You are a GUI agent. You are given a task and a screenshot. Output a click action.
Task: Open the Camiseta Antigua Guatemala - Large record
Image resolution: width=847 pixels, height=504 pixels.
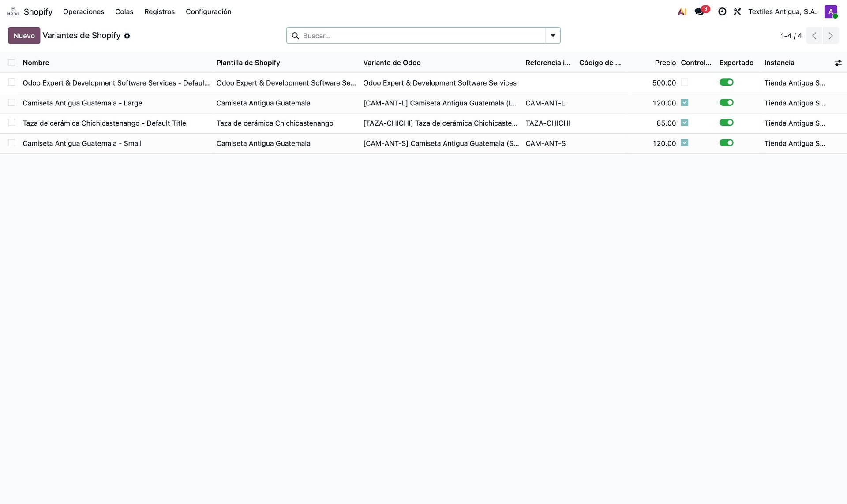82,103
